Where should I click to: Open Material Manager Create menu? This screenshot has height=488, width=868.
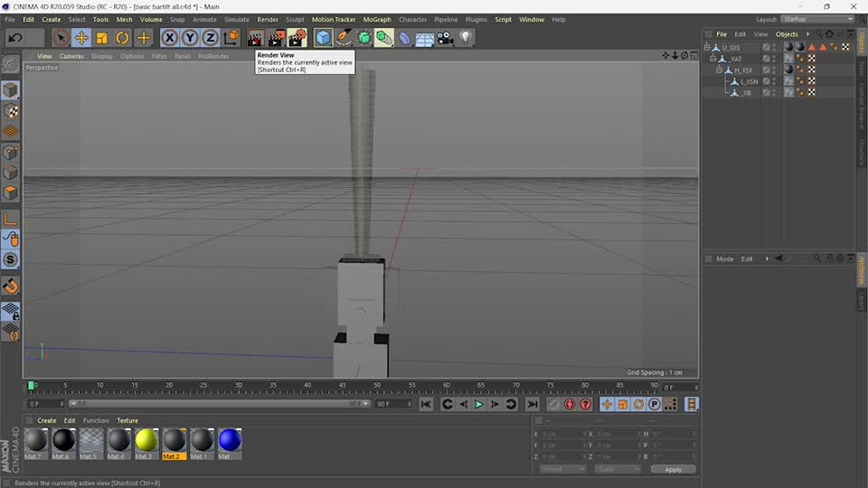pos(46,420)
